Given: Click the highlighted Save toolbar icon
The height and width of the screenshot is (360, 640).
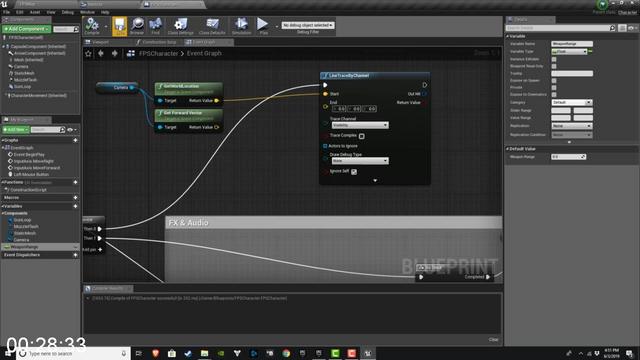Looking at the screenshot, I should 120,26.
